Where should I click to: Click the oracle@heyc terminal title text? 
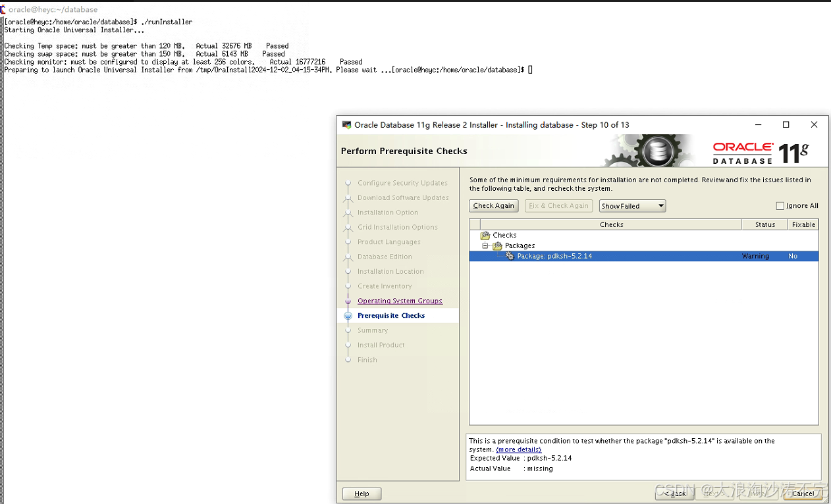click(x=53, y=10)
